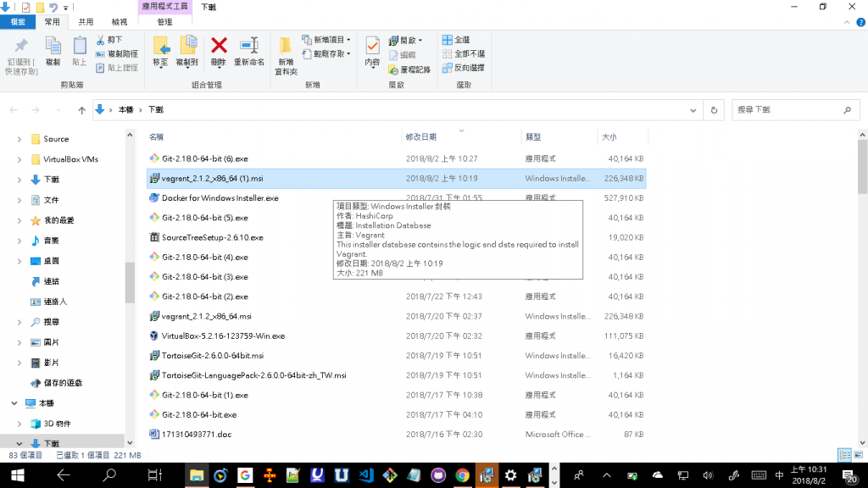Click the Select none (全部不選) ribbon item

464,53
